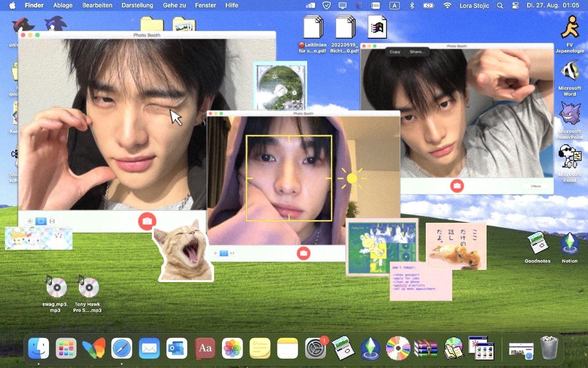This screenshot has width=588, height=368.
Task: Expand the Bluetooth menu bar item
Action: coord(412,5)
